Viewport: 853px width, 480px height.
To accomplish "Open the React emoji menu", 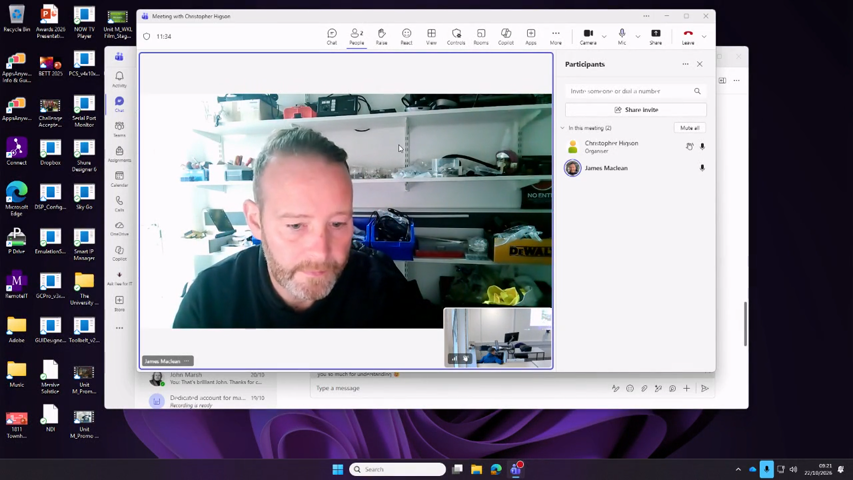I will click(x=406, y=36).
